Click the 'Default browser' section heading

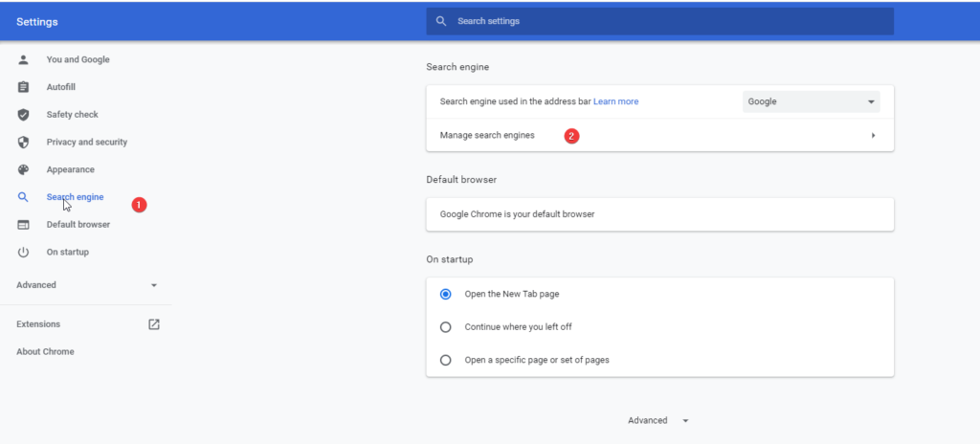pos(461,180)
